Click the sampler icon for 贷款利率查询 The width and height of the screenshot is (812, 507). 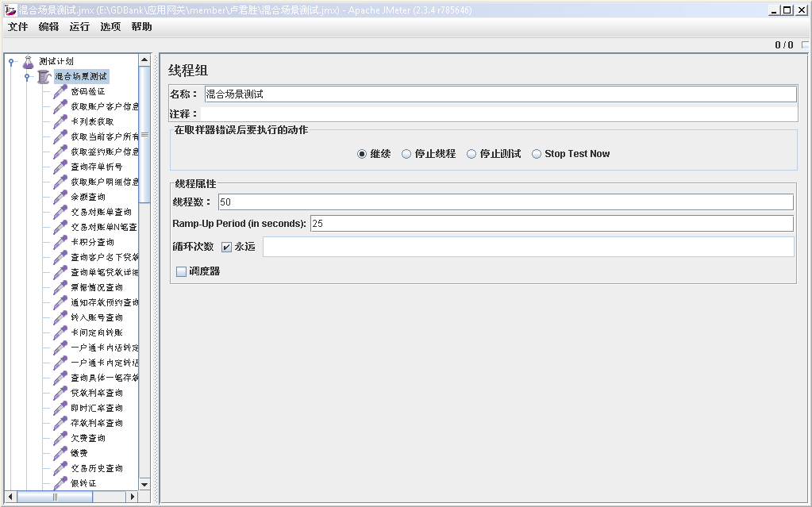click(x=60, y=393)
